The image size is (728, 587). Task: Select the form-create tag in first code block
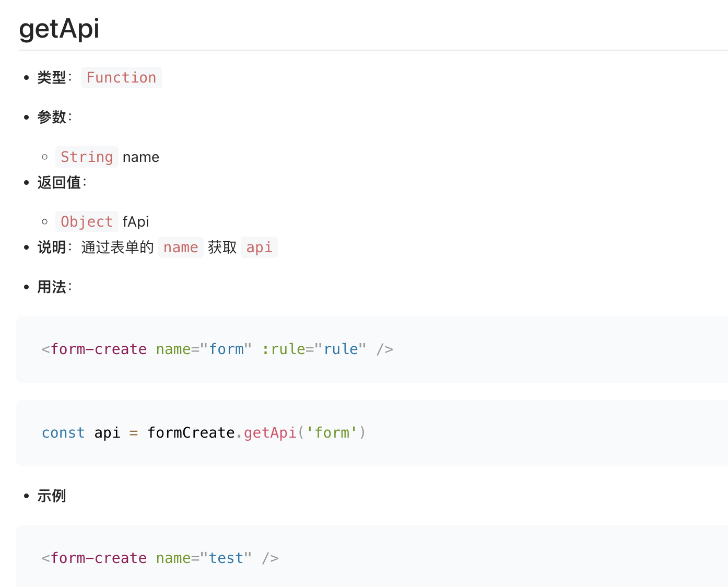click(99, 349)
